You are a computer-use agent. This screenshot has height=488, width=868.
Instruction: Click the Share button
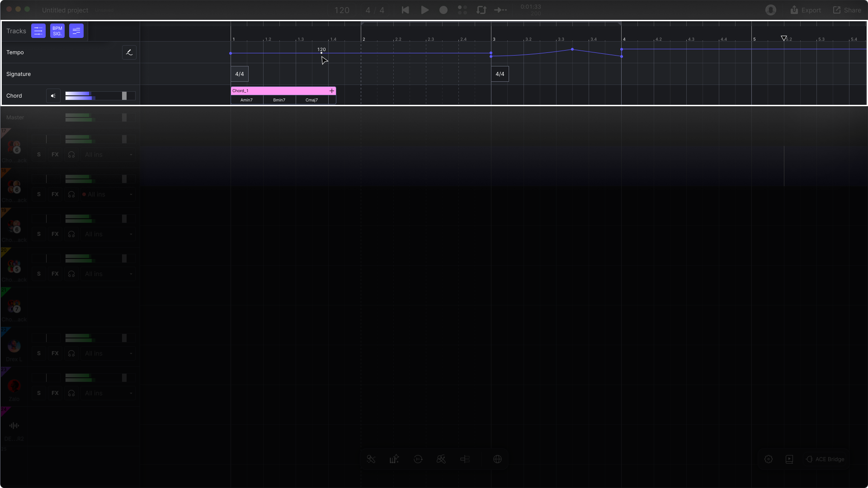[x=847, y=10]
